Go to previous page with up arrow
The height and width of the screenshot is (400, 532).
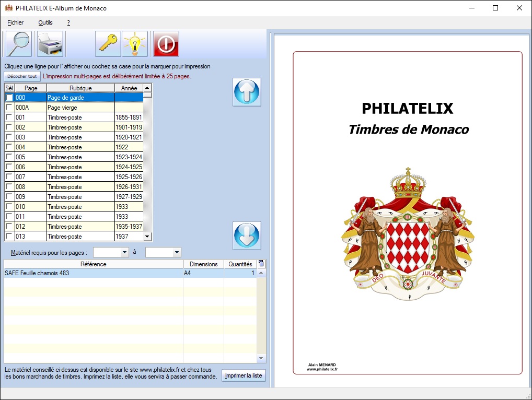247,92
